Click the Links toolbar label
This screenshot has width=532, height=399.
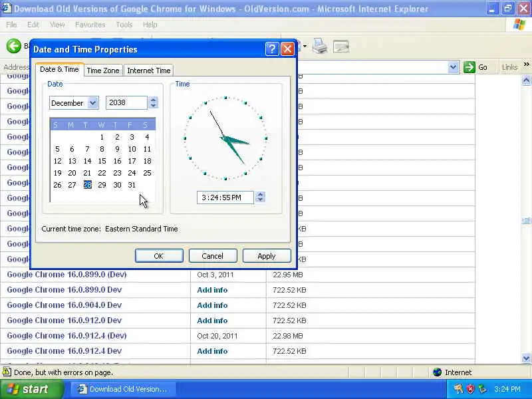[x=509, y=67]
